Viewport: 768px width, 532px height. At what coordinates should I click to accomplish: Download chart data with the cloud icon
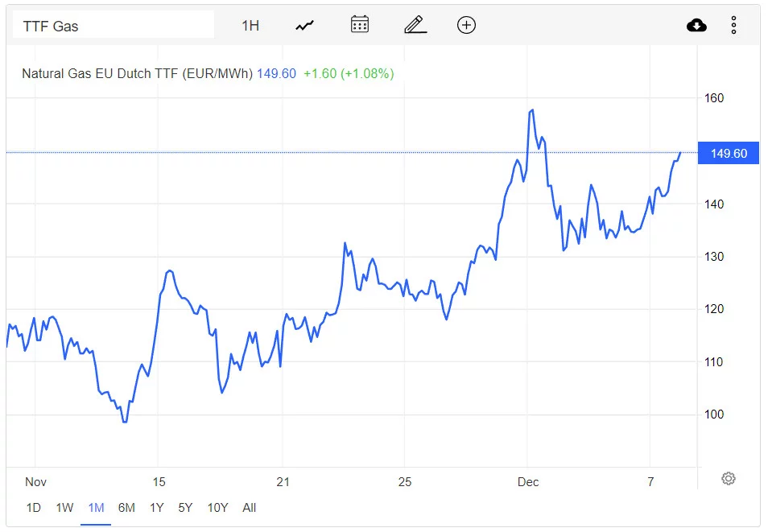coord(696,25)
